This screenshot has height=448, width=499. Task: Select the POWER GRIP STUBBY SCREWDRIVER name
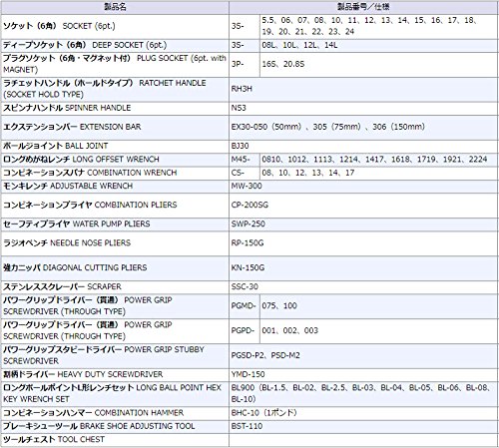tap(115, 356)
